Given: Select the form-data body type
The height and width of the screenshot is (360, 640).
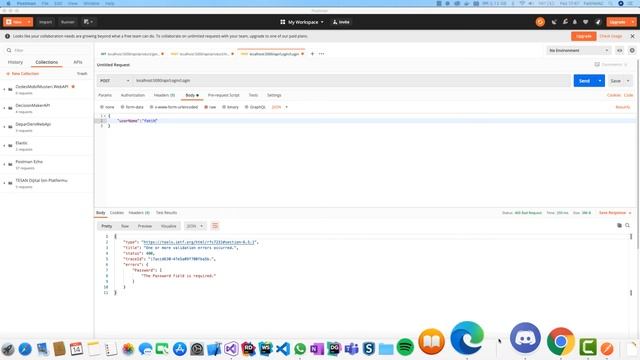Looking at the screenshot, I should (132, 107).
